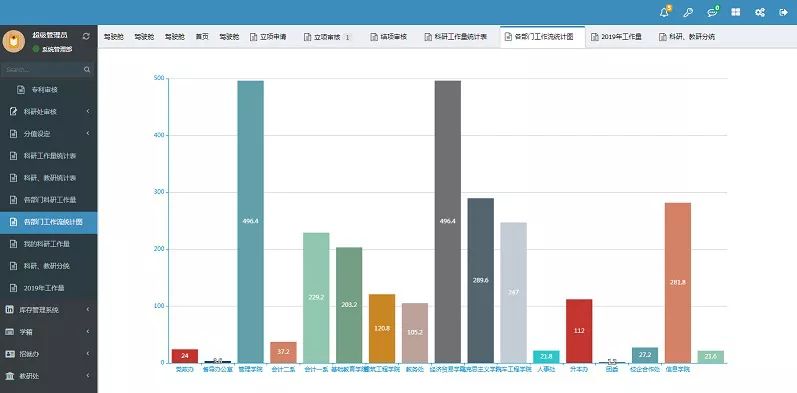Click the 管理学院 axis label
797x393 pixels.
coord(251,370)
